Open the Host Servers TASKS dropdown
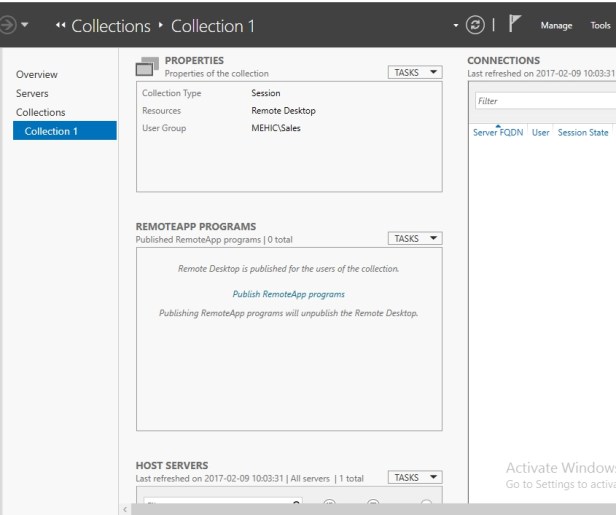616x515 pixels. 414,477
